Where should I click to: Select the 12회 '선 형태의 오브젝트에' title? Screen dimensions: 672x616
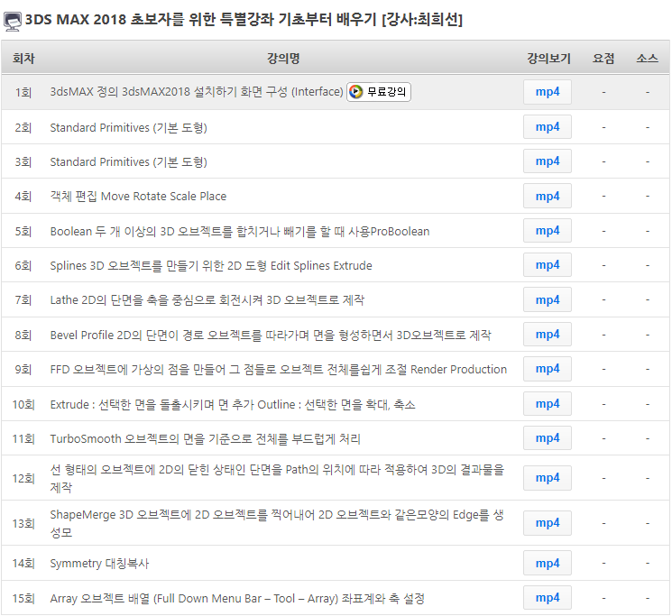(x=277, y=478)
